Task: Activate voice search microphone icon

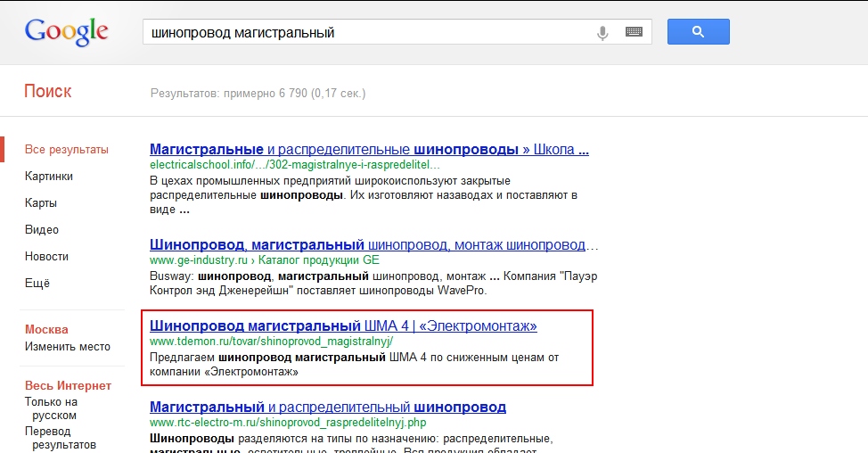Action: [x=602, y=33]
